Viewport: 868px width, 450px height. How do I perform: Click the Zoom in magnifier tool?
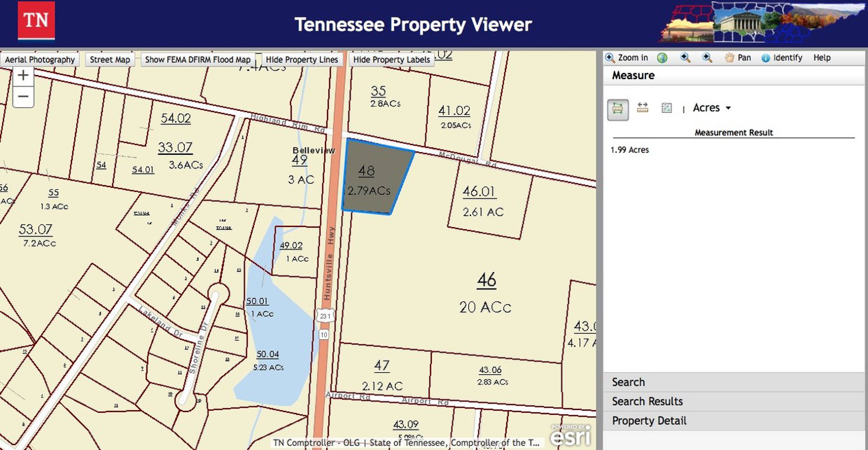tap(627, 58)
